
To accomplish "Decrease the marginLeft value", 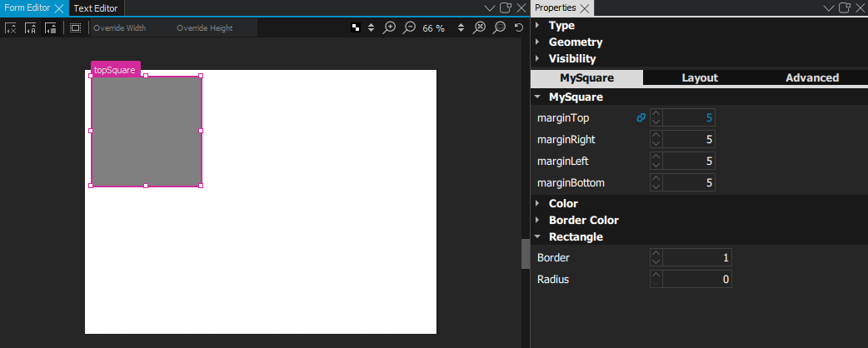I will 656,165.
